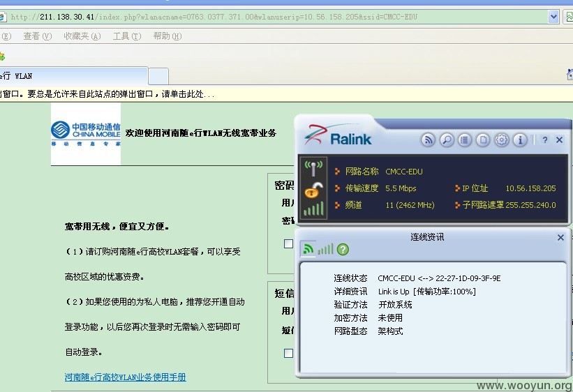Image resolution: width=573 pixels, height=392 pixels.
Task: Expand the browser address bar dropdown
Action: point(553,17)
